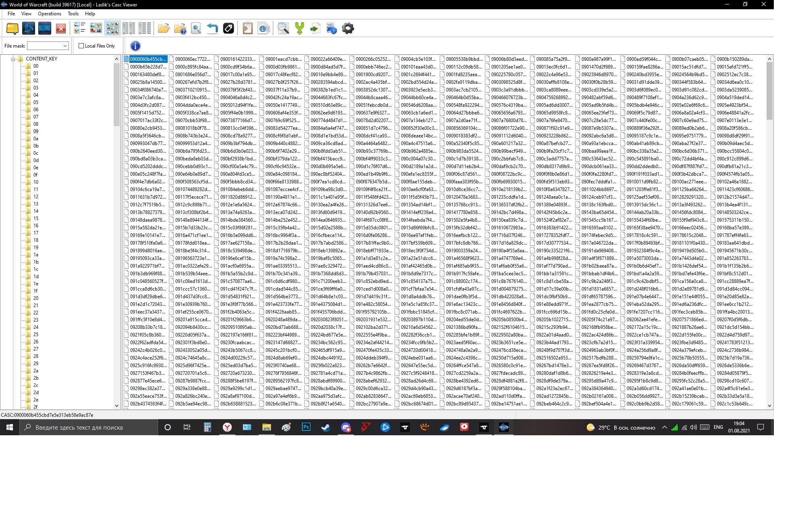Screen dimensions: 798x532
Task: Click the black tag icon in toolbar
Action: tap(228, 28)
